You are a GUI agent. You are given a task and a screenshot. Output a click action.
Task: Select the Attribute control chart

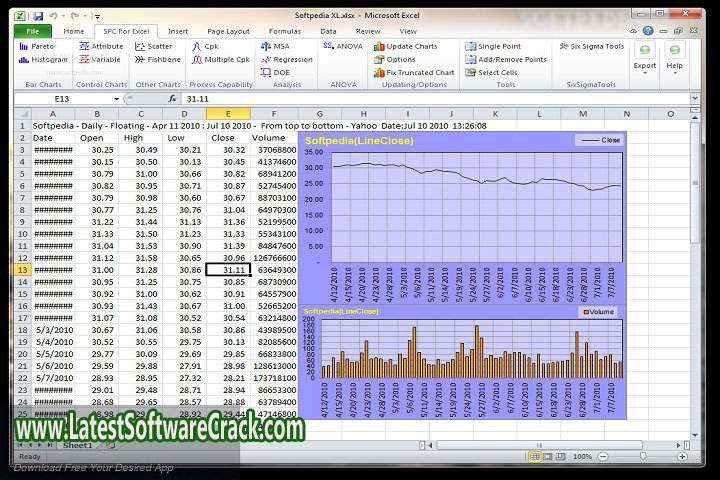(x=101, y=46)
